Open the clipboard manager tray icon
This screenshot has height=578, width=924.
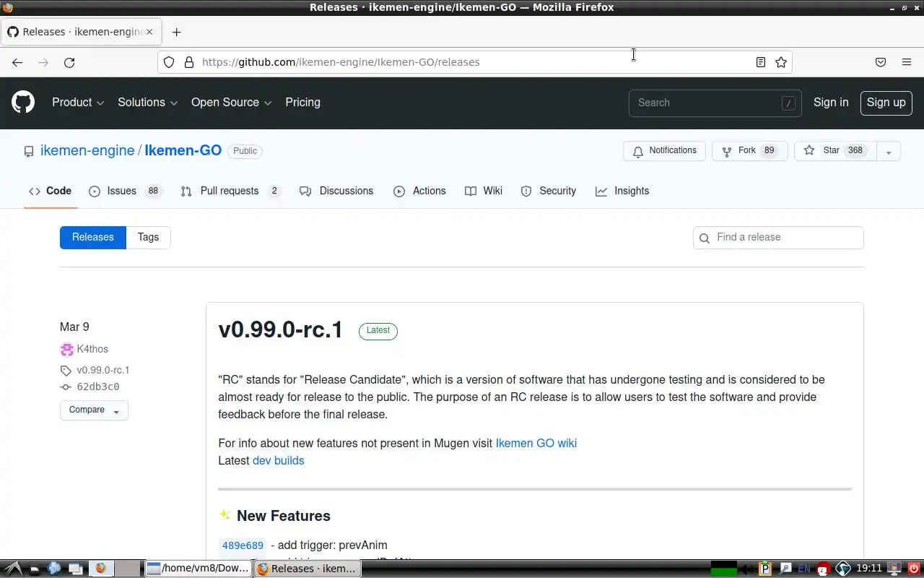(x=766, y=569)
